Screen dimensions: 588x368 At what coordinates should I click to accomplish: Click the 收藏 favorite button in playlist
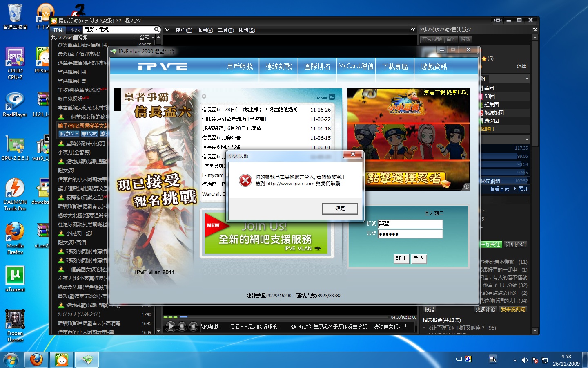click(x=89, y=134)
